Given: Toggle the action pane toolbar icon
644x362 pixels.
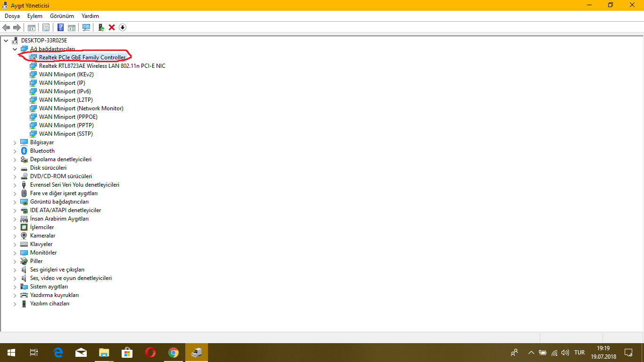Looking at the screenshot, I should [72, 27].
